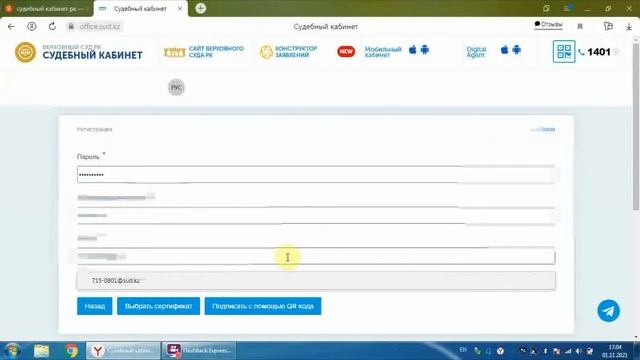Open Сайт Верховного суда РК link

click(204, 52)
